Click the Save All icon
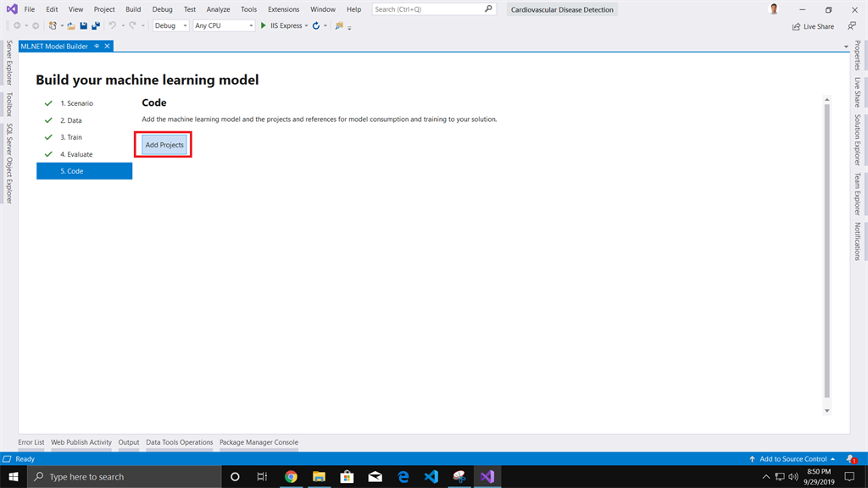The image size is (868, 488). click(x=96, y=25)
